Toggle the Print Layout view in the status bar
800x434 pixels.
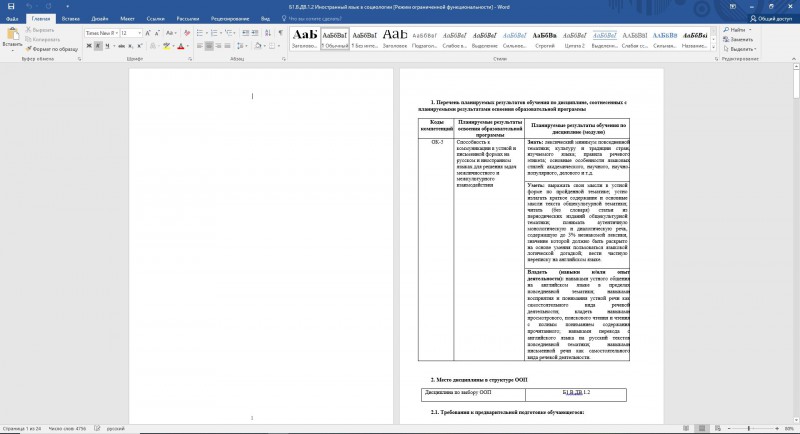702,429
